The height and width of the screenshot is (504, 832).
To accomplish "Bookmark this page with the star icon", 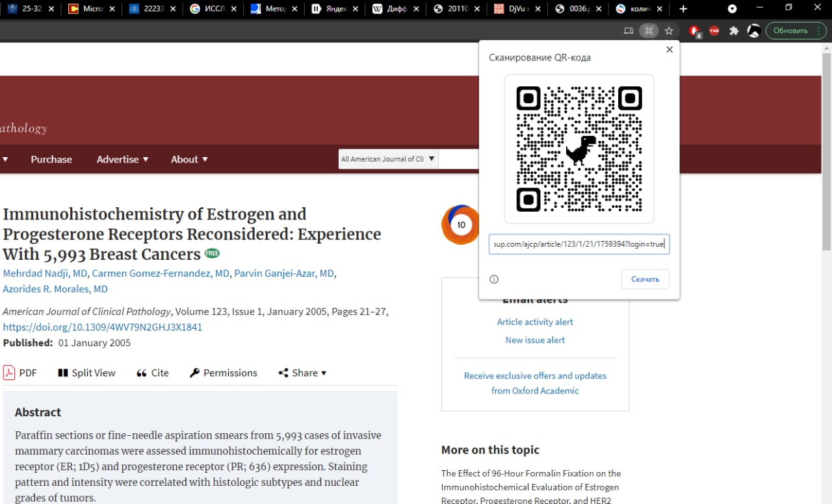I will (669, 31).
